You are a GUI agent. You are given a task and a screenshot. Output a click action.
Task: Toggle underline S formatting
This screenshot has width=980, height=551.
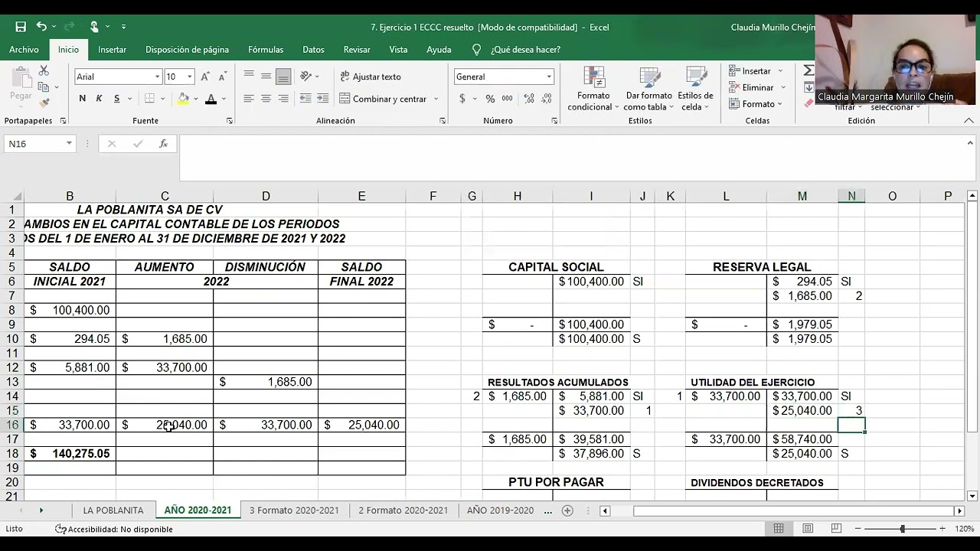click(x=116, y=99)
